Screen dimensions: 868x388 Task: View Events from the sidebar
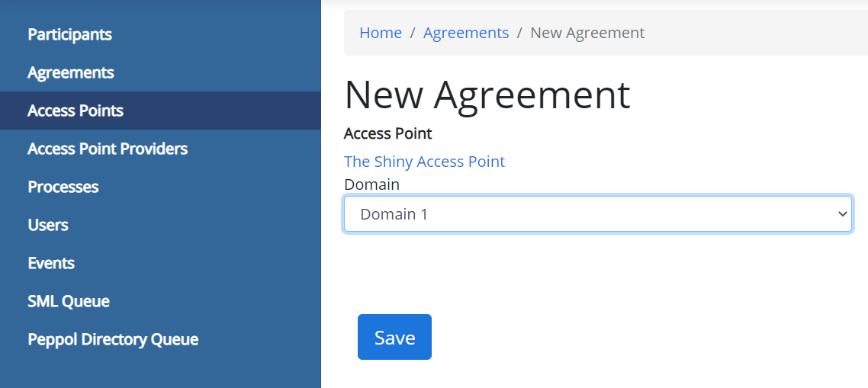(x=51, y=263)
